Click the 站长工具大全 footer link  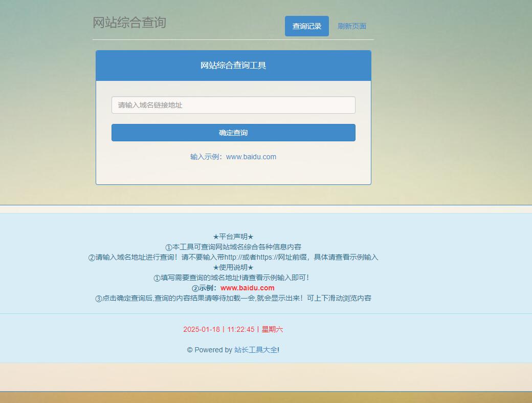point(255,350)
